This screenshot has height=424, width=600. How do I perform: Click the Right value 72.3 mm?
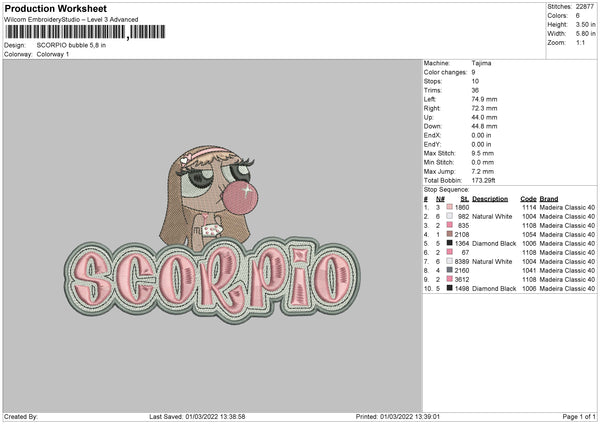(x=484, y=108)
